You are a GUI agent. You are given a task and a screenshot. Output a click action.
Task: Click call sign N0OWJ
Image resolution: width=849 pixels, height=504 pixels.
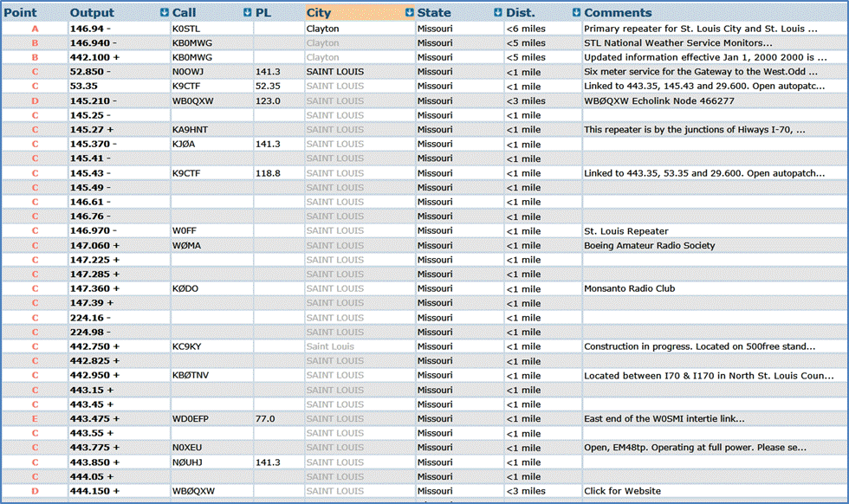pos(188,72)
